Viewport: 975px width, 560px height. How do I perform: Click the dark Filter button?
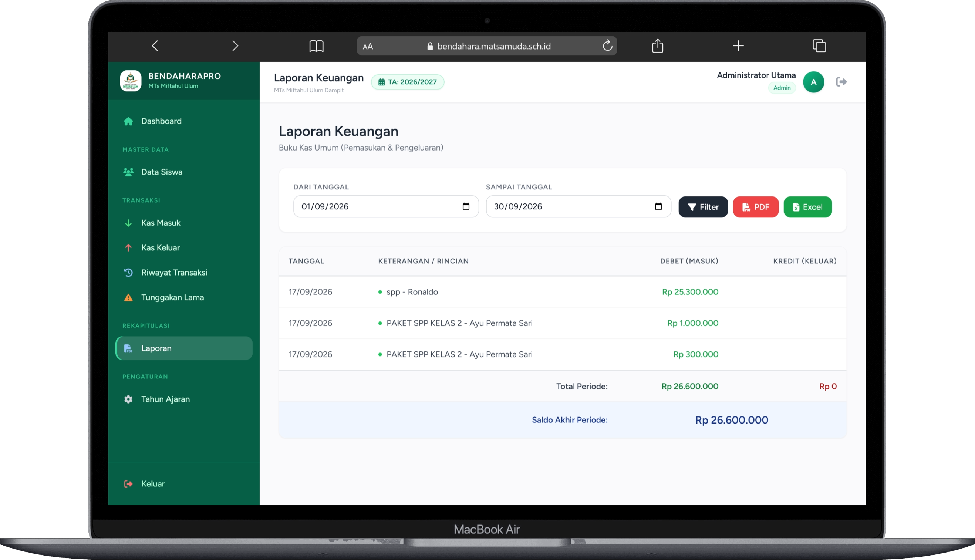click(703, 207)
